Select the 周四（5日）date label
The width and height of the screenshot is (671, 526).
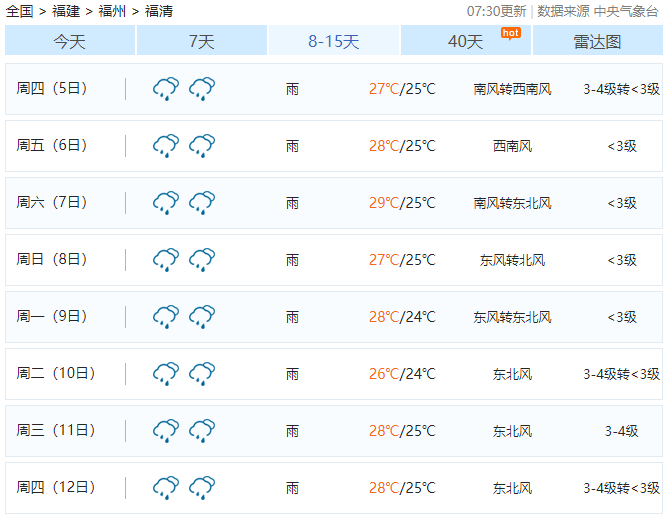(52, 88)
